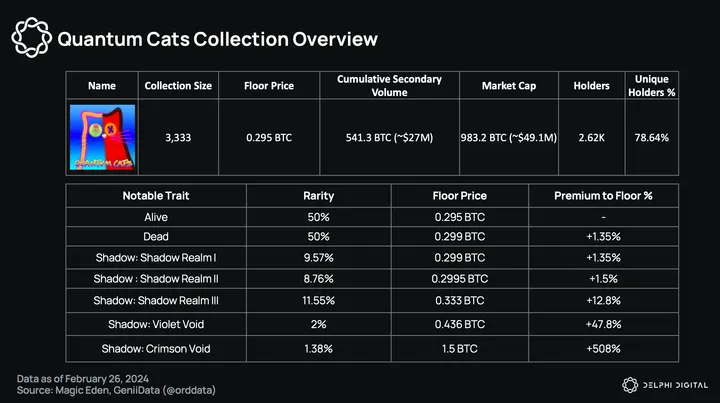The image size is (720, 403).
Task: Click the +508% premium value
Action: click(x=603, y=347)
